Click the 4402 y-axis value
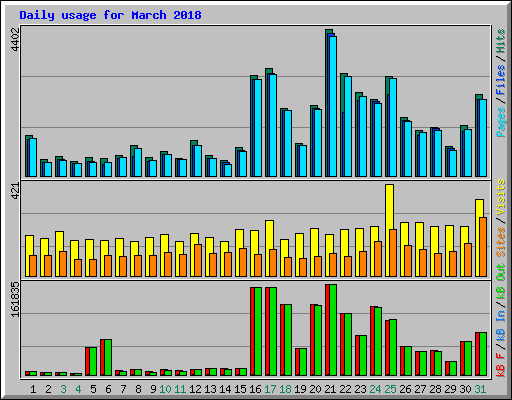512x400 pixels. (x=16, y=39)
